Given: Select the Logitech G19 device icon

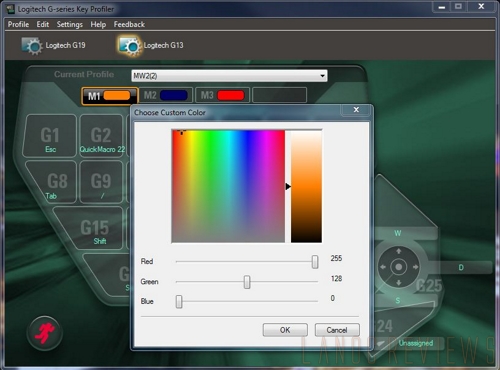Looking at the screenshot, I should [x=32, y=46].
